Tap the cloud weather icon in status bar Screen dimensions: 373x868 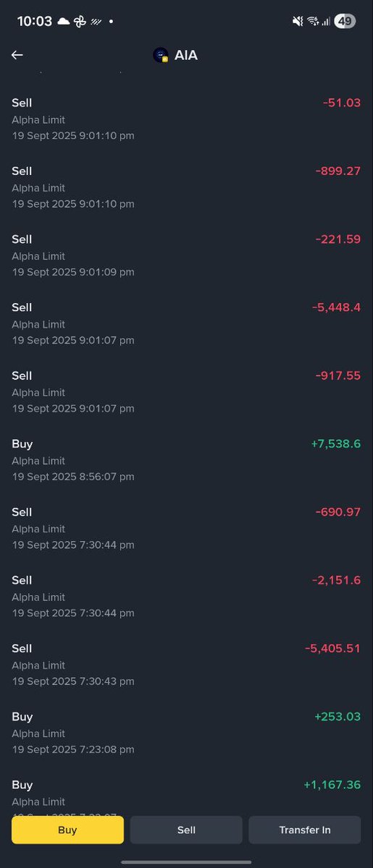64,22
